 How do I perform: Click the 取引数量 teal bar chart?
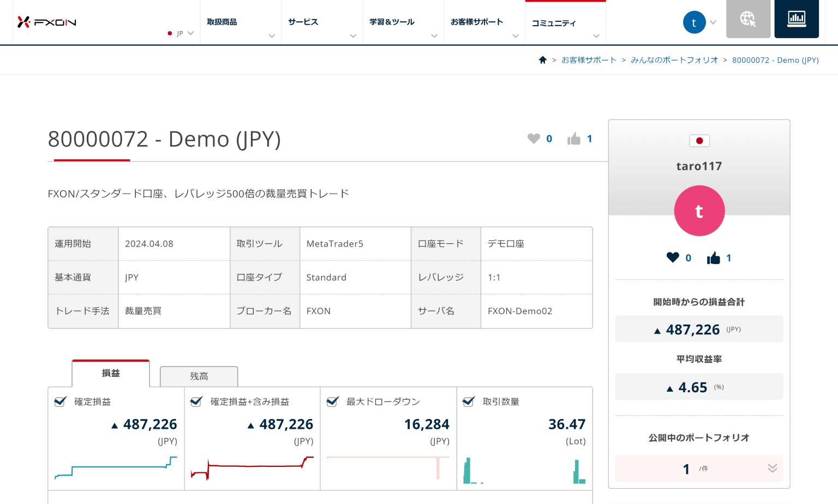tap(524, 471)
